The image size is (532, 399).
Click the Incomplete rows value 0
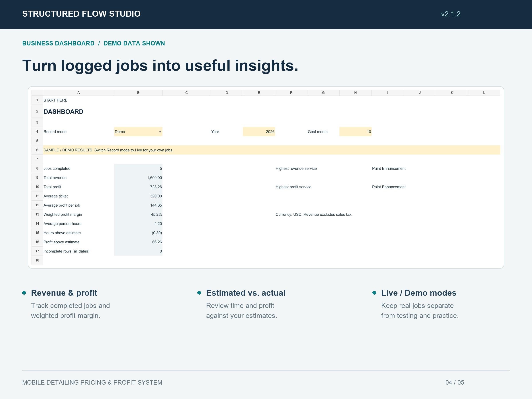tap(138, 251)
